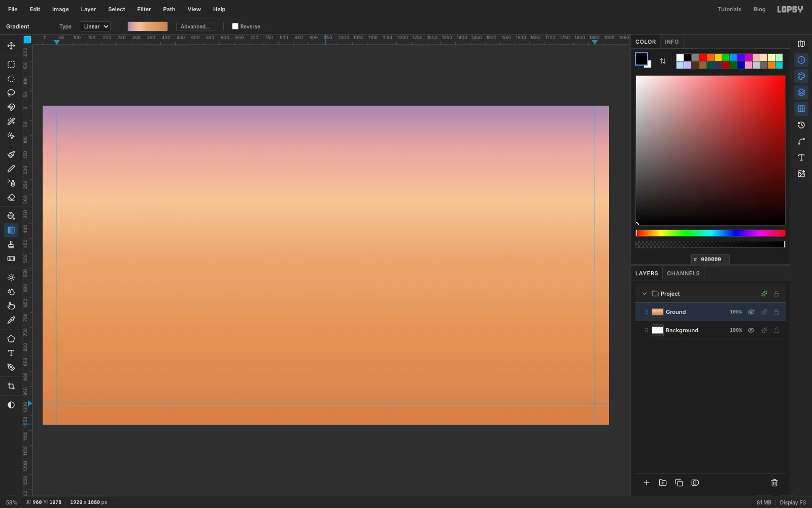Add a mask to the layer
Screen dimensions: 812x508
(695, 483)
